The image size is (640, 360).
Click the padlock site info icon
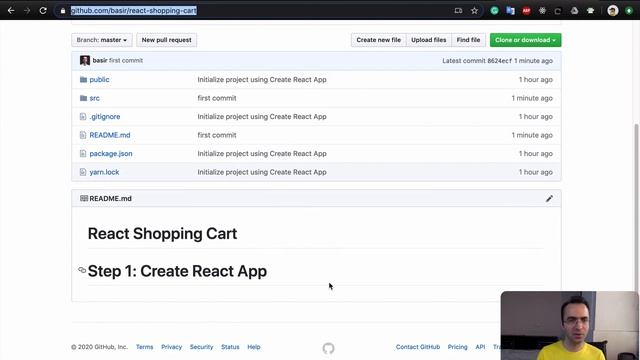[62, 11]
